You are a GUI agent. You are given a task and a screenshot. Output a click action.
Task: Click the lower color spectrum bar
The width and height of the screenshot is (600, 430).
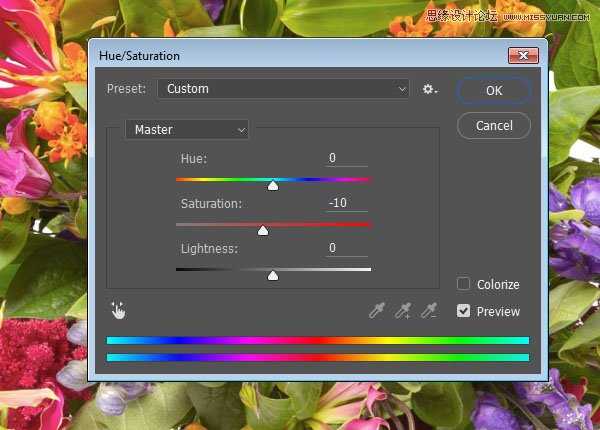317,357
